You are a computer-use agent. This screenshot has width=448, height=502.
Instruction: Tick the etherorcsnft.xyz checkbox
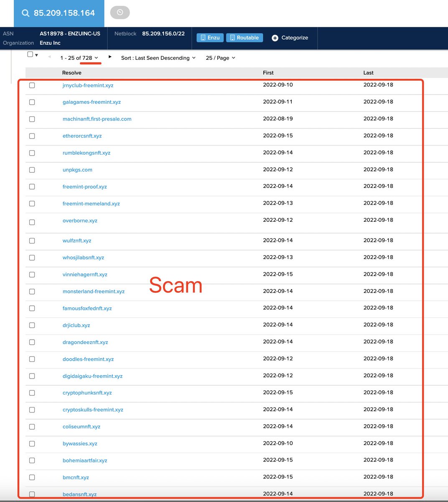pyautogui.click(x=32, y=136)
